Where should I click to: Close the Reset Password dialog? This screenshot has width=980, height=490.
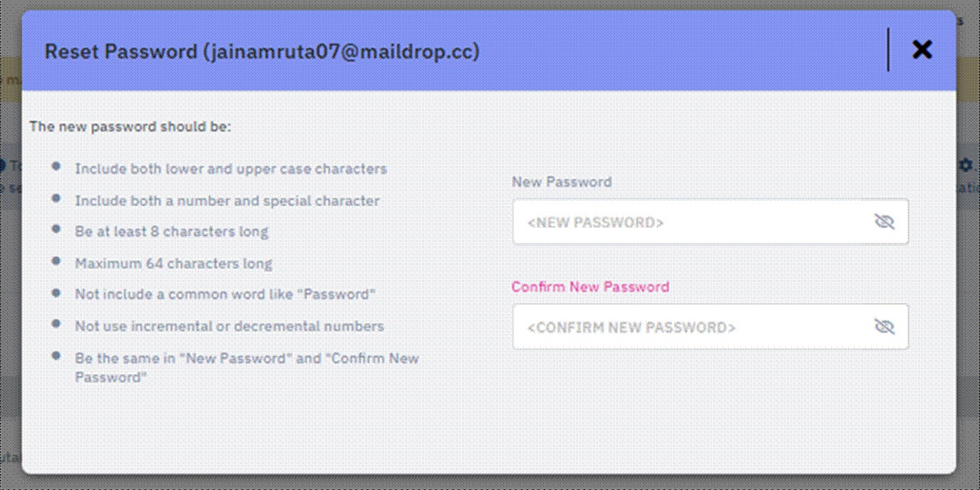click(x=922, y=49)
